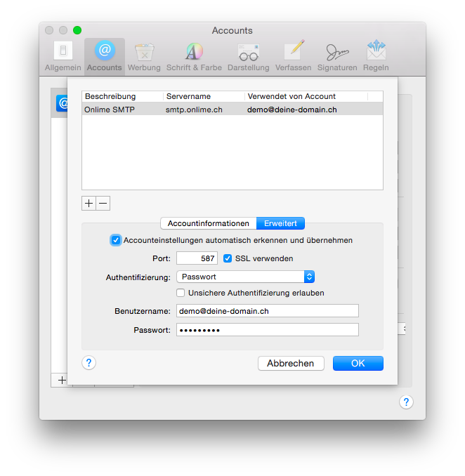This screenshot has height=476, width=465.
Task: Remove the selected SMTP server with minus
Action: coord(103,203)
